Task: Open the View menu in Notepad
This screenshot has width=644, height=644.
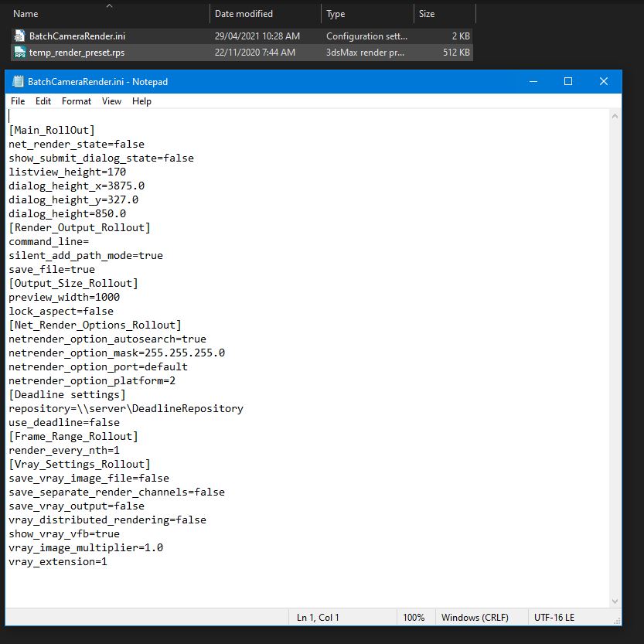Action: 111,101
